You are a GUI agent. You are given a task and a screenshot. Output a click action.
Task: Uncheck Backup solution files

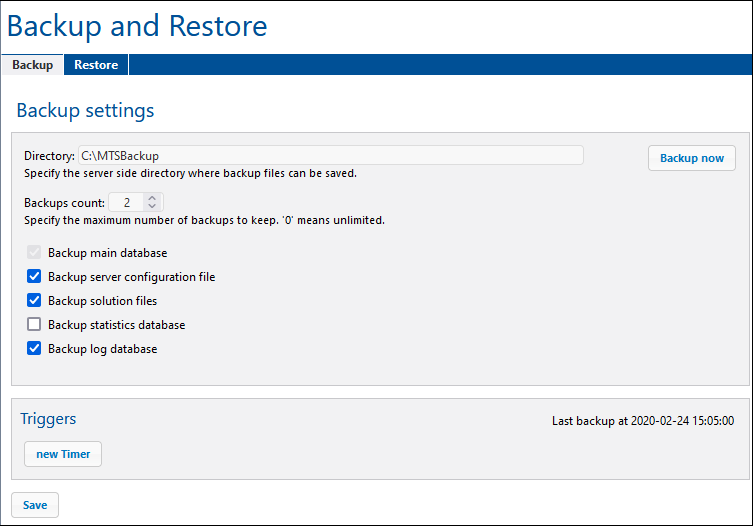(x=34, y=300)
